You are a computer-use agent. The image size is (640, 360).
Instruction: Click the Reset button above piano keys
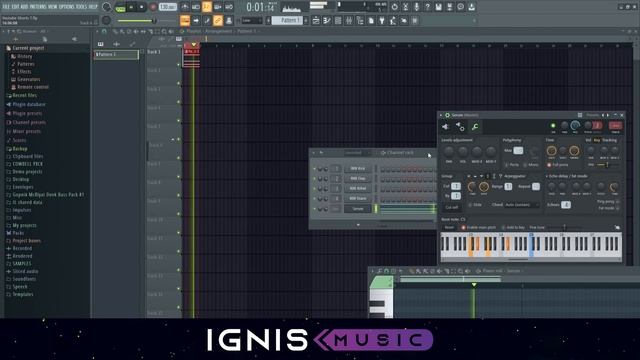(x=449, y=227)
